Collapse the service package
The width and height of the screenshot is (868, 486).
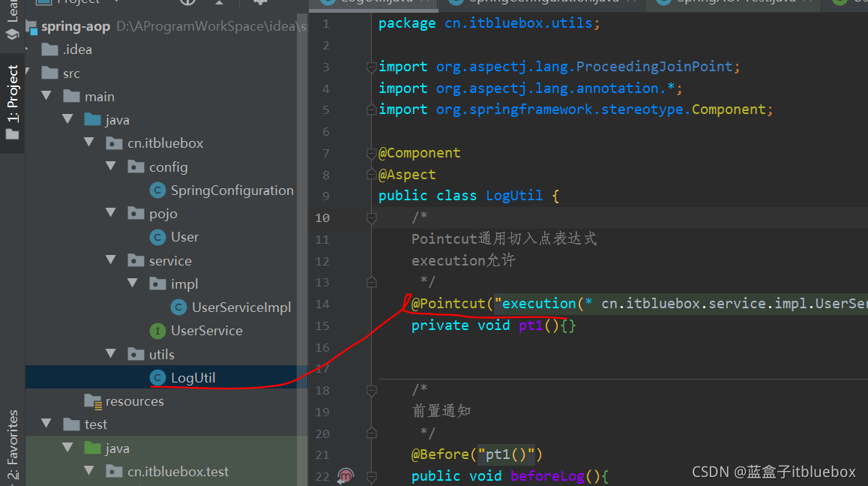pyautogui.click(x=111, y=259)
